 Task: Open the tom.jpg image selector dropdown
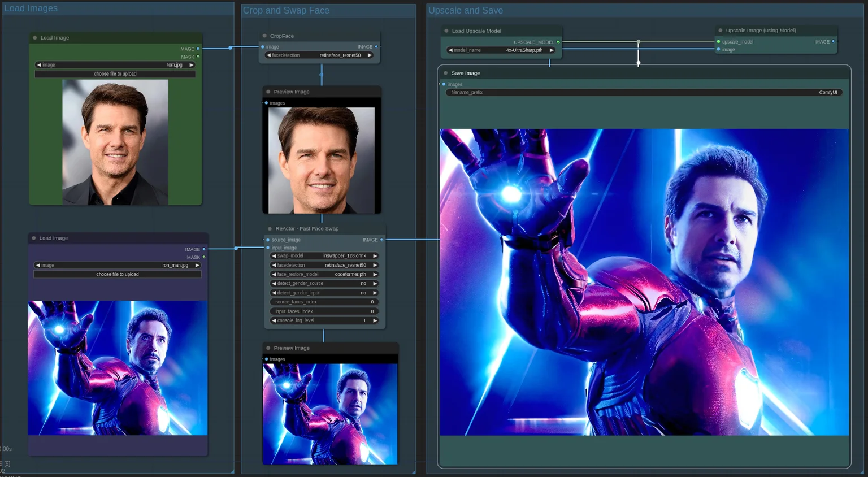(x=115, y=65)
